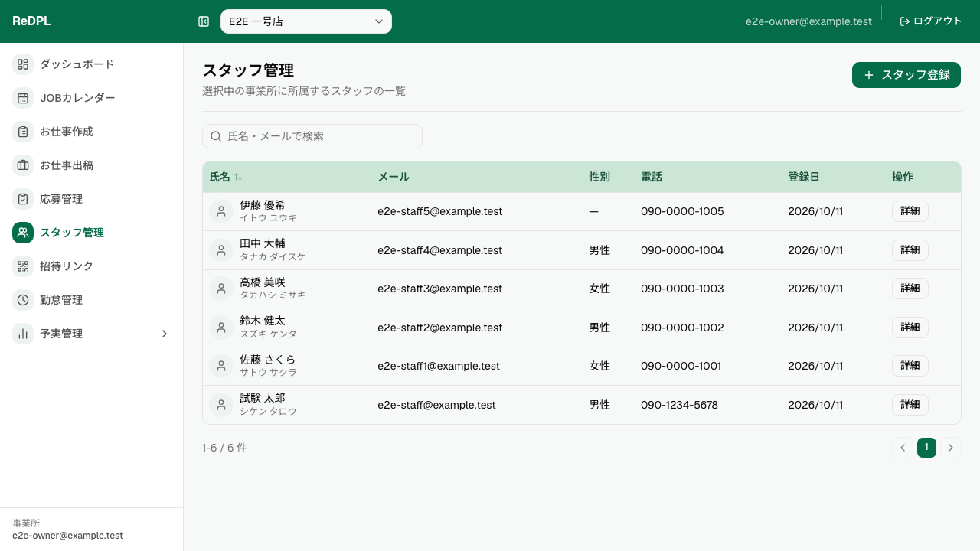This screenshot has width=980, height=551.
Task: Click the ログアウト button
Action: coord(930,21)
